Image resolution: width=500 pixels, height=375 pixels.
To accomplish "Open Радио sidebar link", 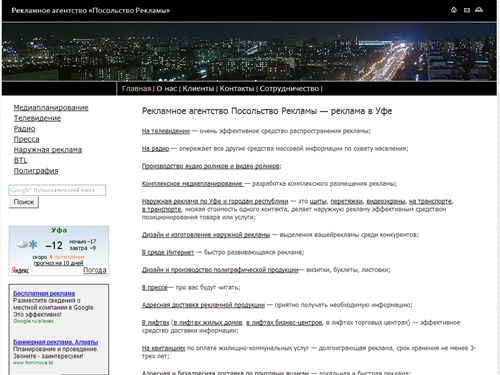I will [24, 129].
